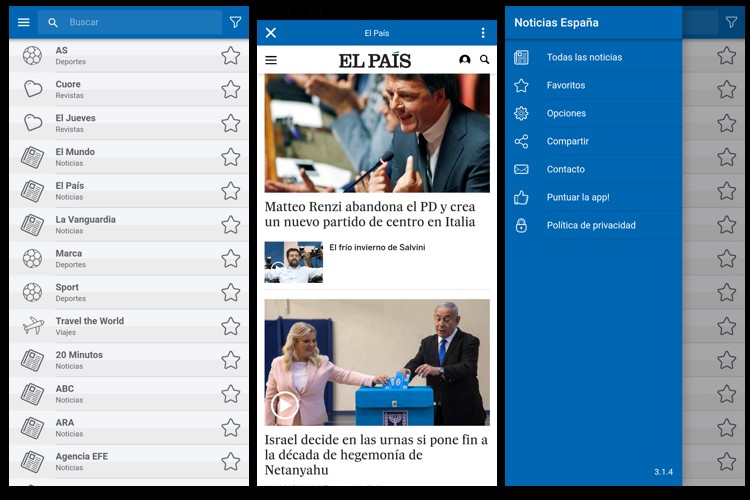This screenshot has width=750, height=500.
Task: Tap the Agencia EFE newspaper icon
Action: [x=33, y=462]
